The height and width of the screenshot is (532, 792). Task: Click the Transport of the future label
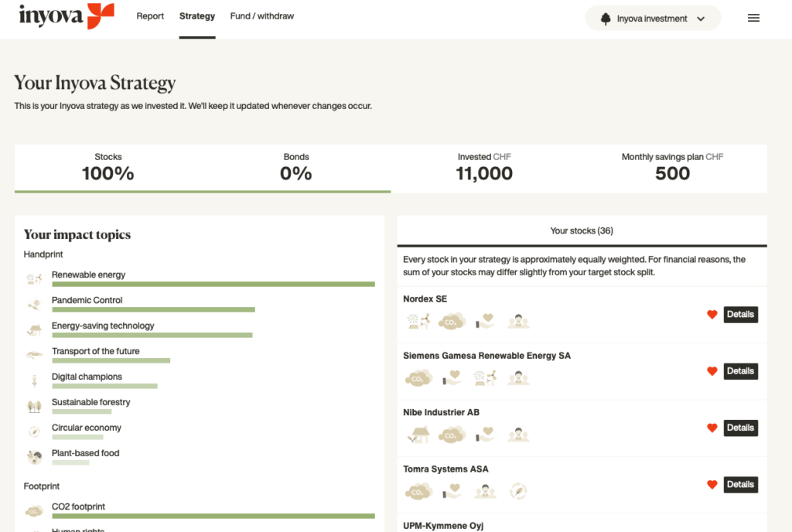[95, 351]
